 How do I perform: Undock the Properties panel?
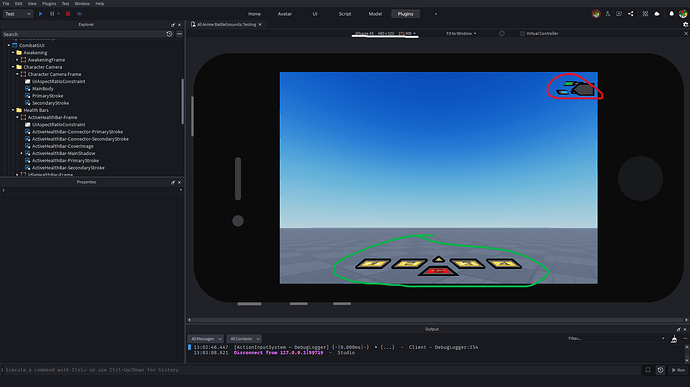[173, 182]
